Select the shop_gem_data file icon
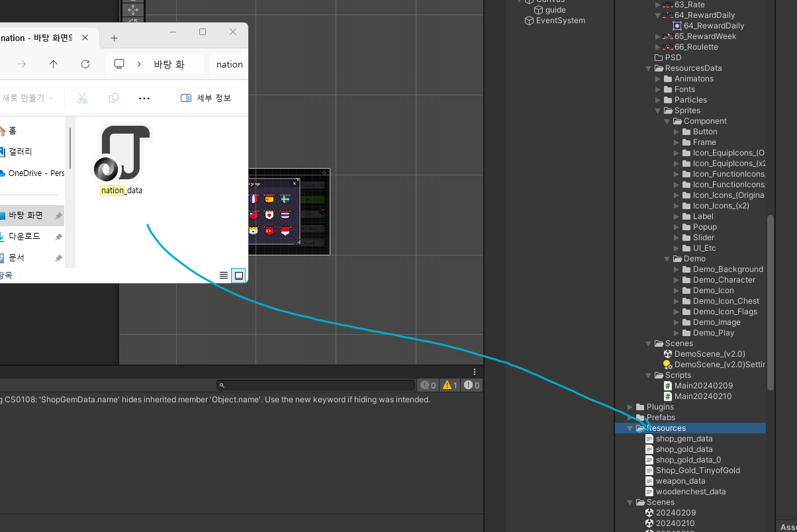Image resolution: width=797 pixels, height=532 pixels. 649,439
